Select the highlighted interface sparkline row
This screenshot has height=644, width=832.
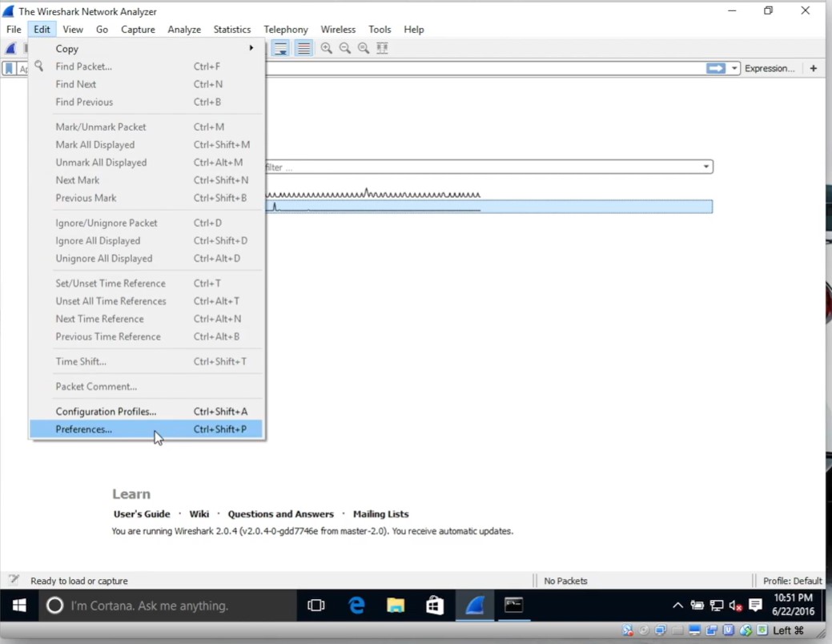(488, 207)
